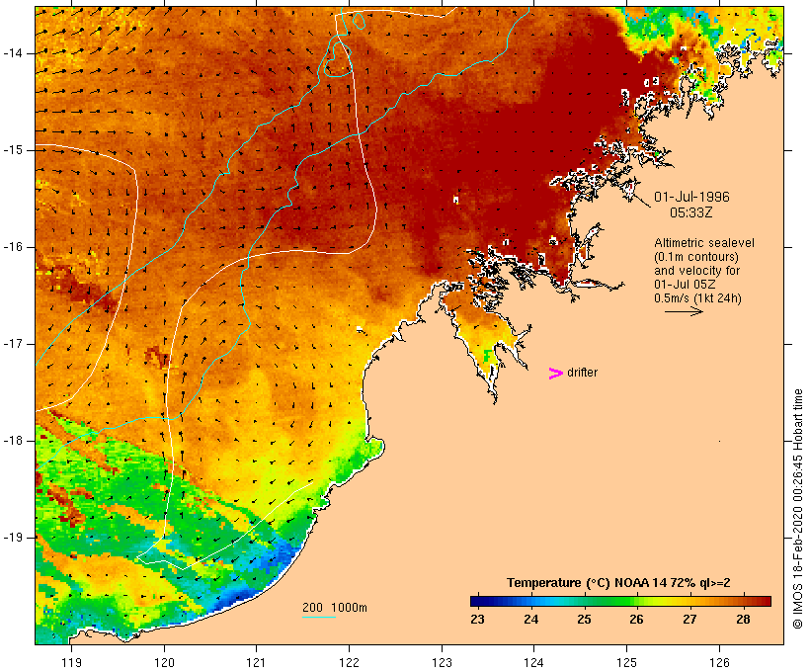Click the temperature color bar
The height and width of the screenshot is (672, 810).
pos(620,601)
